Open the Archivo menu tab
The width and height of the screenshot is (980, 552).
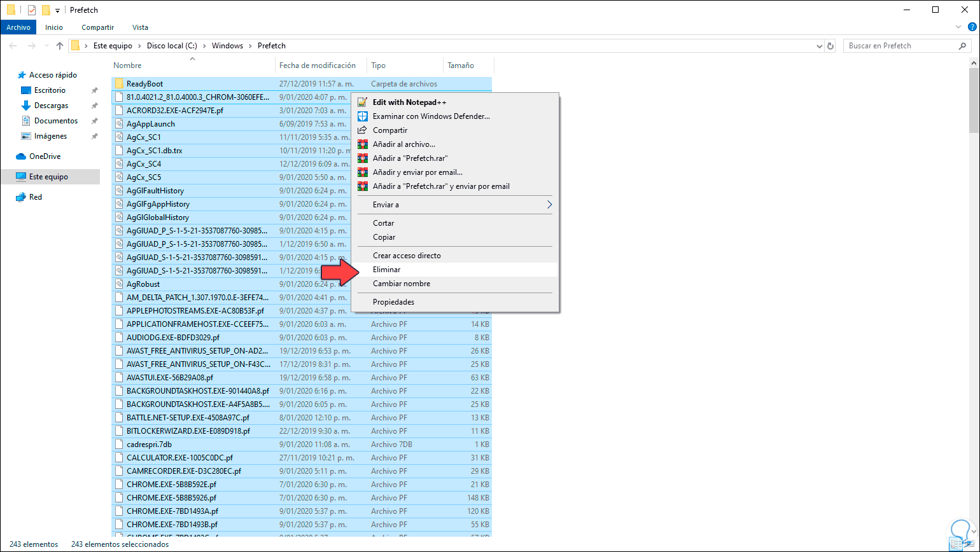18,27
